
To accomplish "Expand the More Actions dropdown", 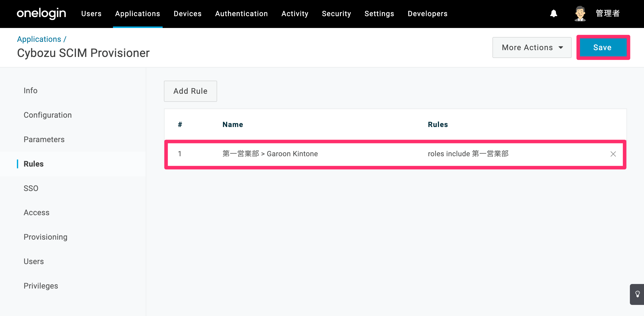I will tap(532, 47).
